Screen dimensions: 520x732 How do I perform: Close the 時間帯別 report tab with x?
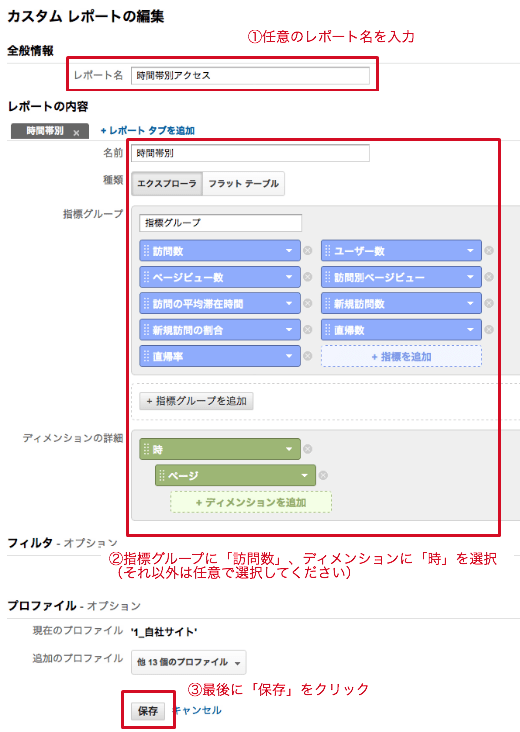click(76, 133)
